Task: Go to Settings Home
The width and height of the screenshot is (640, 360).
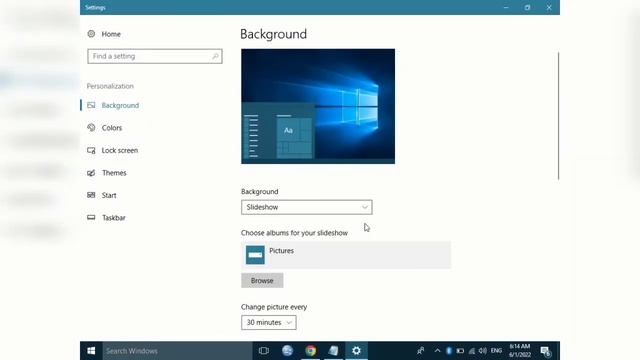Action: click(x=104, y=34)
